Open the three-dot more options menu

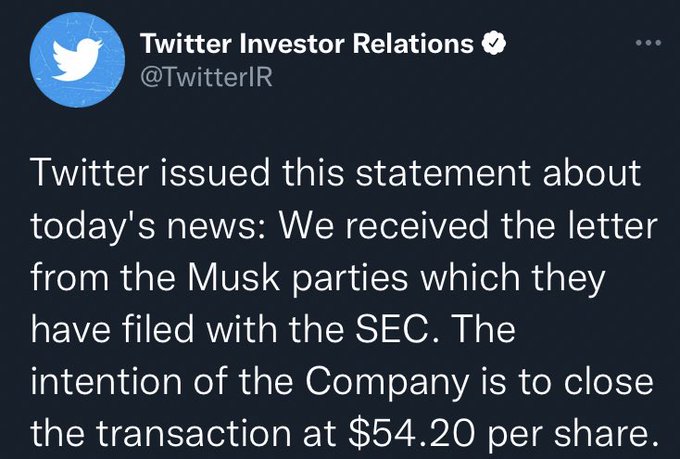tap(648, 43)
